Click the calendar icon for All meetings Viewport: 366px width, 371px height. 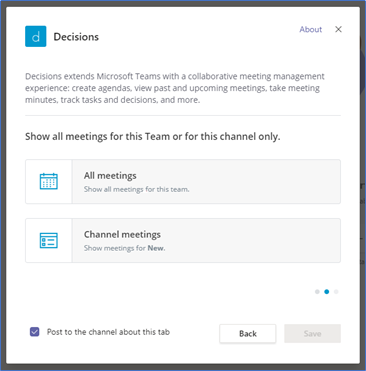coord(49,181)
